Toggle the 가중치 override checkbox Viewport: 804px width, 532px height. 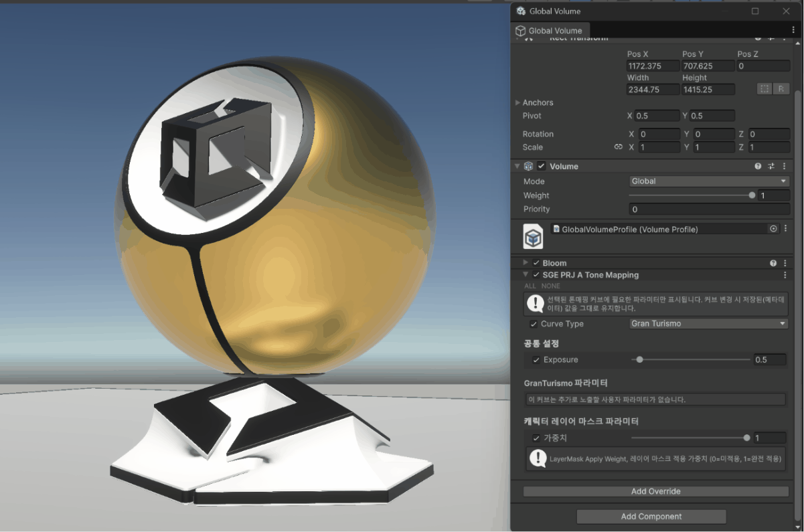(x=536, y=438)
